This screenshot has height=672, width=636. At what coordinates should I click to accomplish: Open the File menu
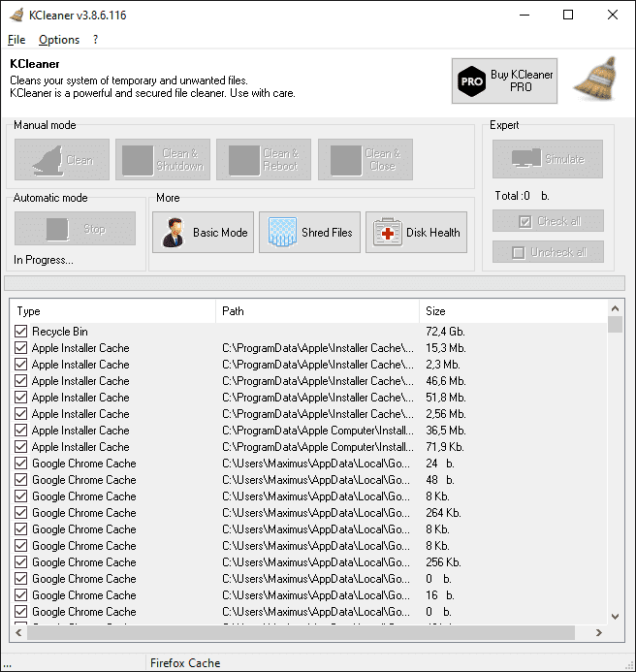[x=16, y=40]
